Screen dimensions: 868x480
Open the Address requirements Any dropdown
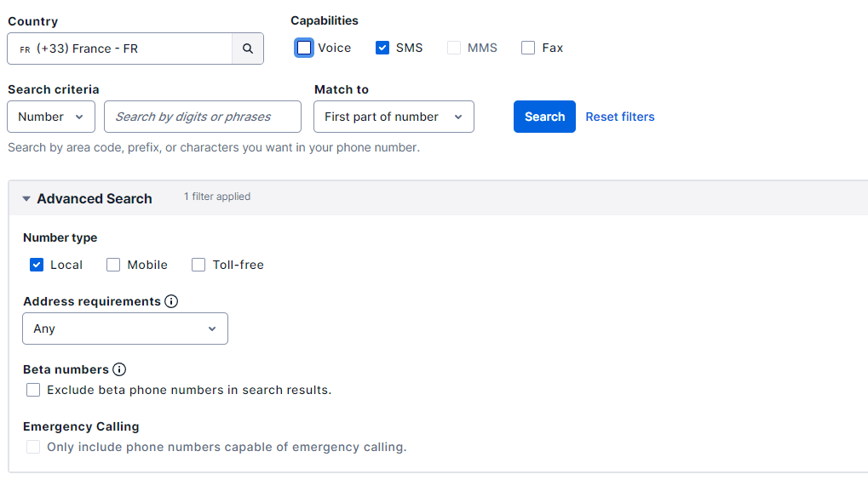coord(125,329)
